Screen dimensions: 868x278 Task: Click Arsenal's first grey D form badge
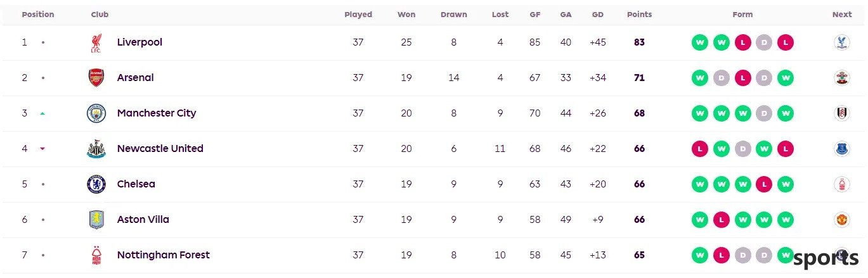[722, 78]
